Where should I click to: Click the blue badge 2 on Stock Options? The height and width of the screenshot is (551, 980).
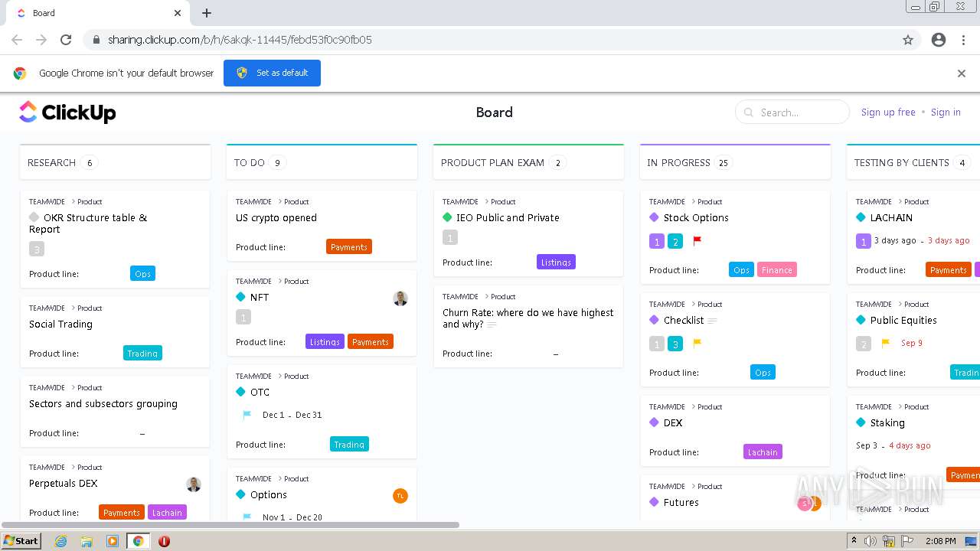[675, 242]
